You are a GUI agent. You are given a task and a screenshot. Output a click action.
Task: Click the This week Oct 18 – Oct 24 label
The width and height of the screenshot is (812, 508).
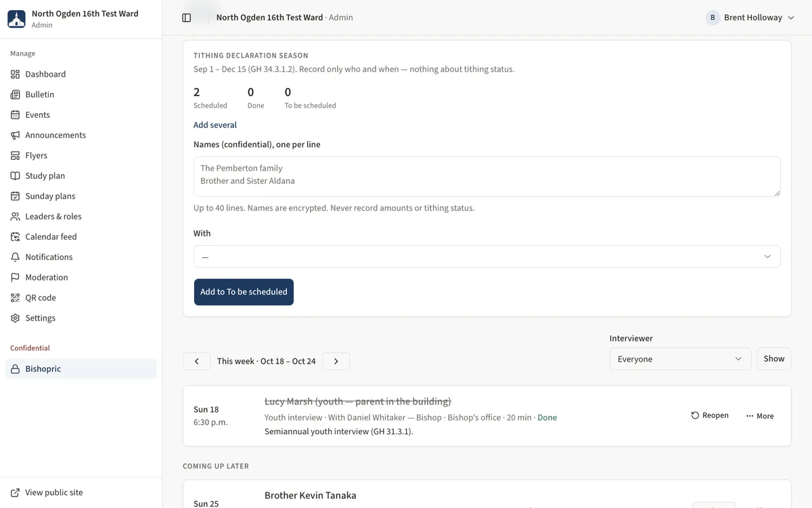(x=267, y=362)
